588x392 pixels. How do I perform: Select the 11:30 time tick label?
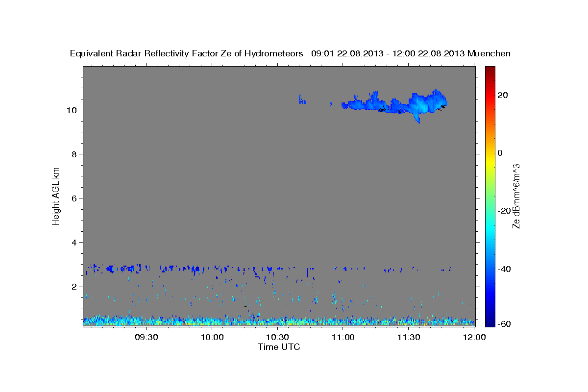click(408, 338)
